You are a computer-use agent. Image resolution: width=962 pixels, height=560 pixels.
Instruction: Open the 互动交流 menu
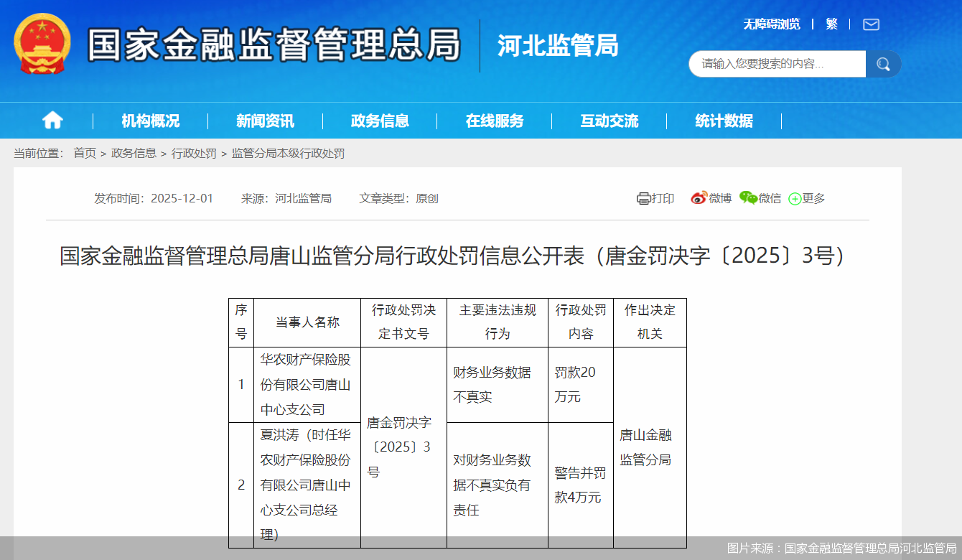tap(610, 121)
